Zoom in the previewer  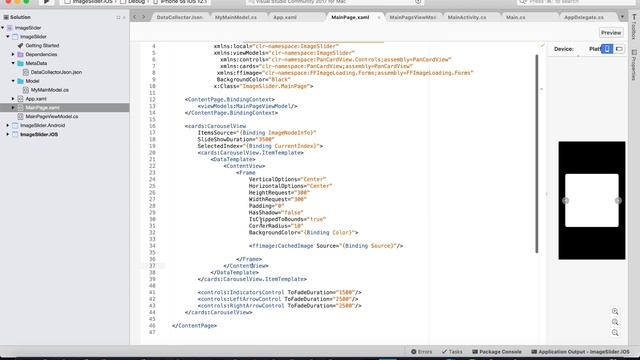615,311
